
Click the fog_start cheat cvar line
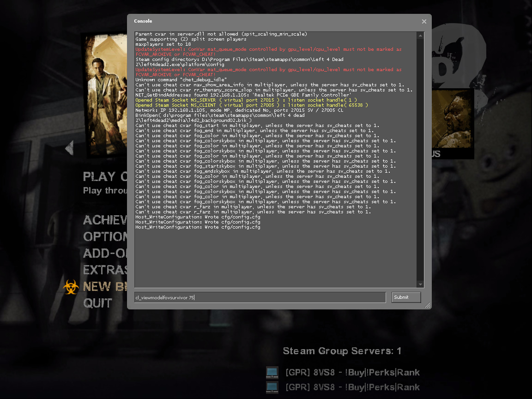click(x=257, y=126)
